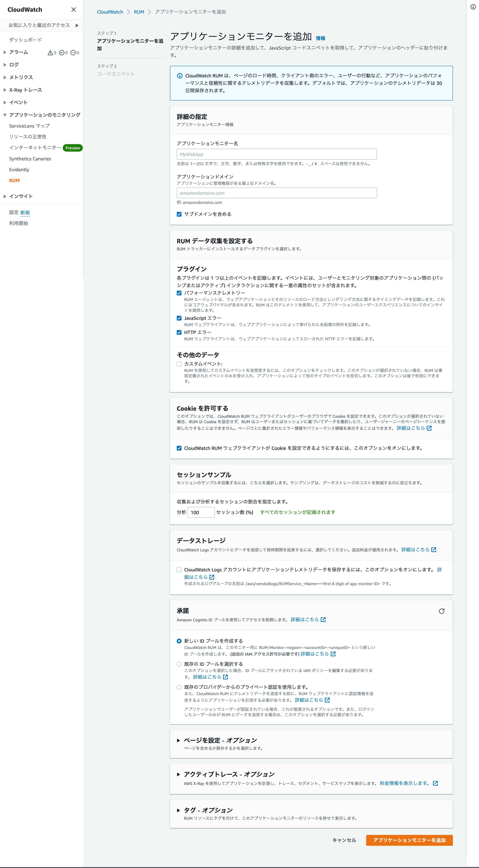Expand the アクティブトレース - オプション section
Image resolution: width=479 pixels, height=868 pixels.
(178, 774)
